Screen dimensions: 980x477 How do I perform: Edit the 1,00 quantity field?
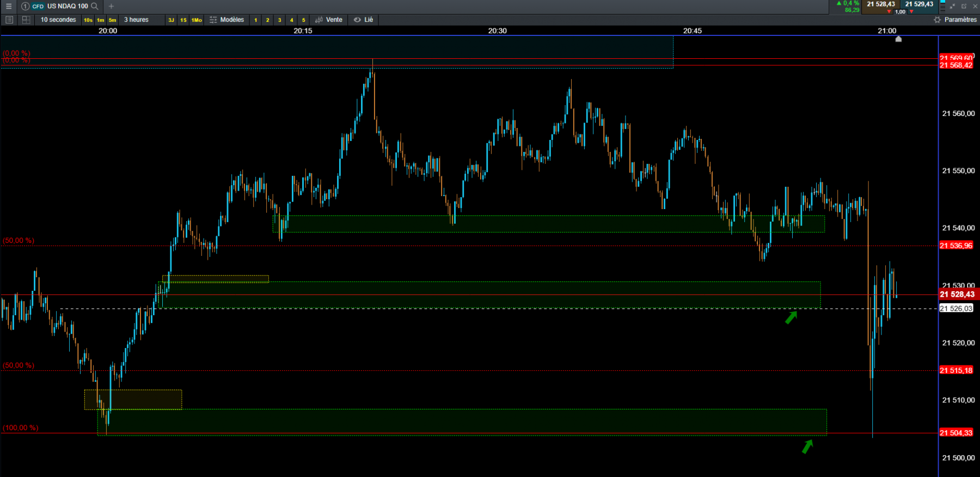point(901,11)
